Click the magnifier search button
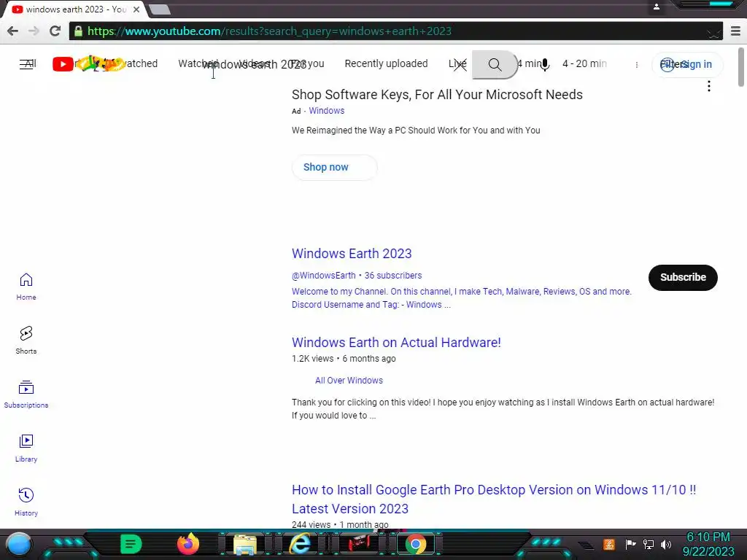This screenshot has width=747, height=560. (495, 65)
